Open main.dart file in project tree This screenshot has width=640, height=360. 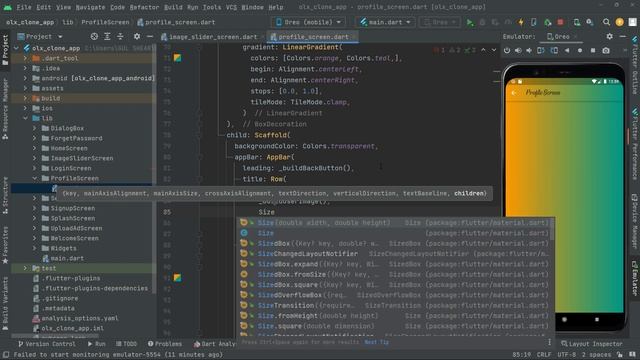pyautogui.click(x=63, y=258)
